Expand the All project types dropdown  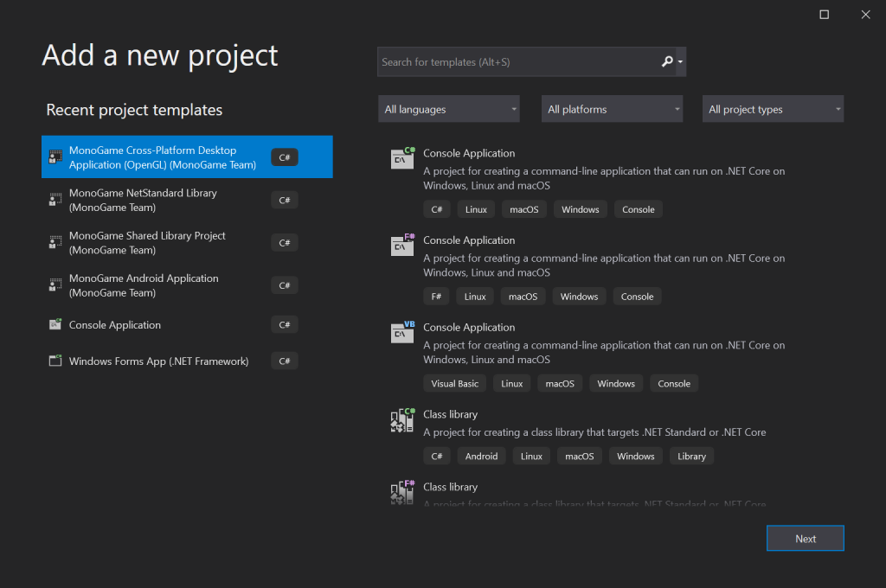click(773, 109)
